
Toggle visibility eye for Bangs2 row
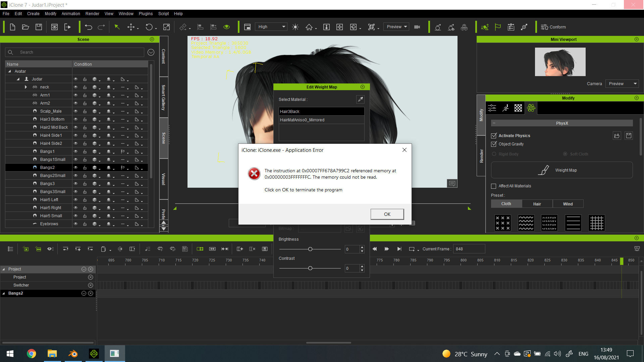pos(75,167)
